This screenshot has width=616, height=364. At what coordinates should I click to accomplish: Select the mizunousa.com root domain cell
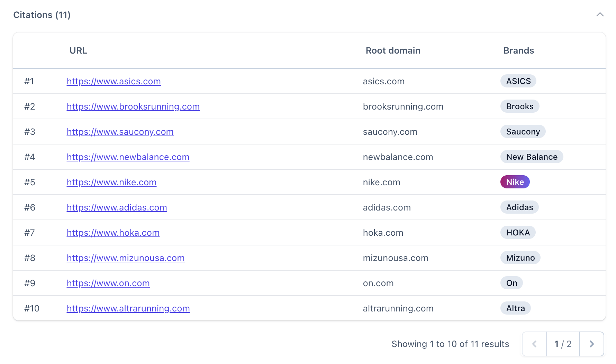tap(396, 258)
